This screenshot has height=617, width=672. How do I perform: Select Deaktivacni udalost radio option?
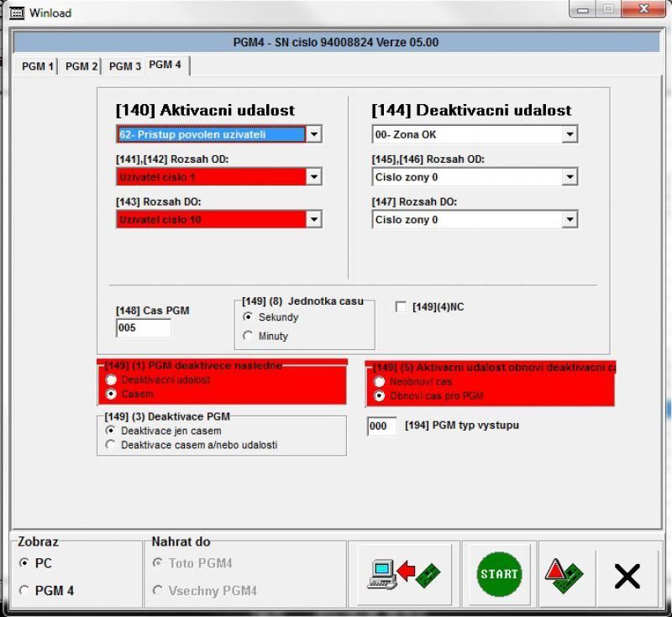click(111, 380)
